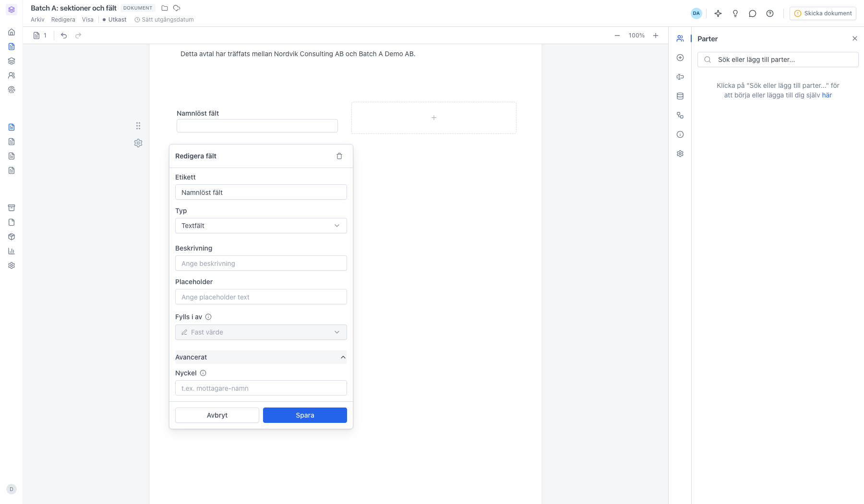Viewport: 864px width, 504px height.
Task: Zoom out with the minus icon
Action: pos(617,36)
